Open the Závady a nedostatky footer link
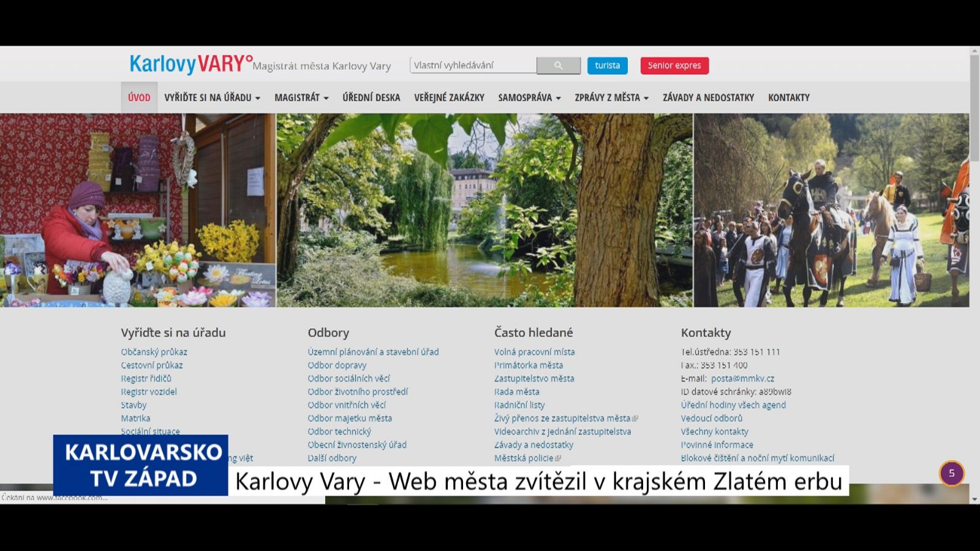Viewport: 980px width, 551px height. click(534, 445)
